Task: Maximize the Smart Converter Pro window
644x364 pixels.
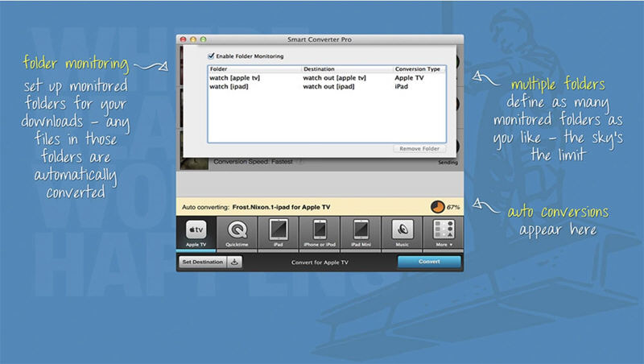Action: pos(203,39)
